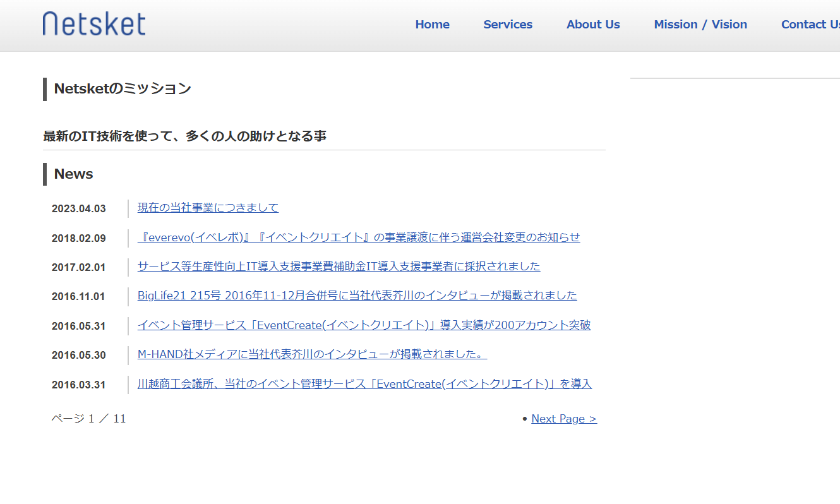The image size is (840, 504).
Task: Open the 現在の当社事業につきまして news article
Action: (x=208, y=207)
